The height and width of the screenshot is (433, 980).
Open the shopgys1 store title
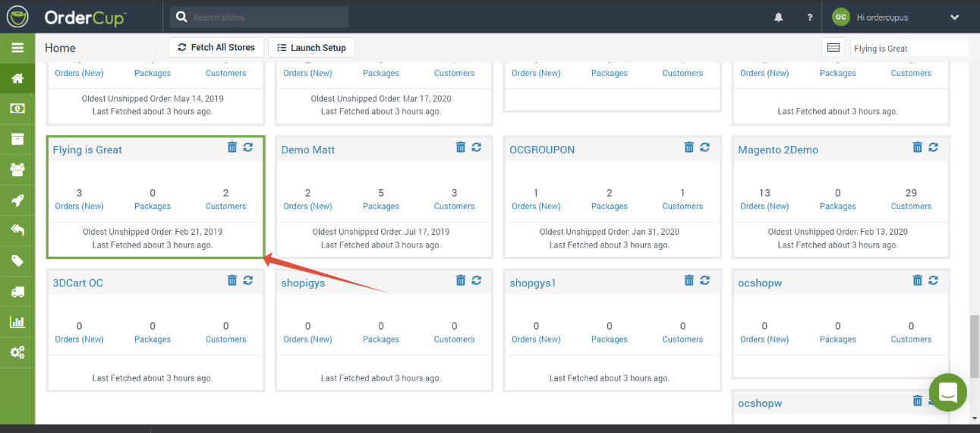tap(533, 283)
